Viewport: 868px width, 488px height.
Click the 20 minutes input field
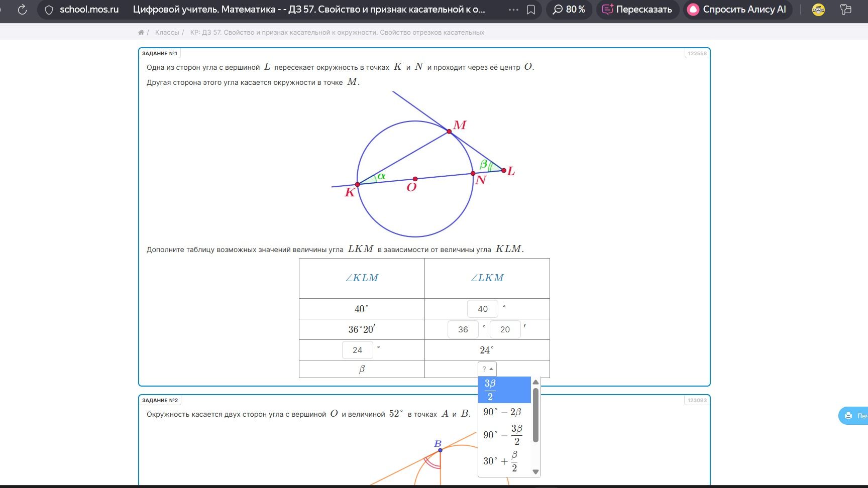505,329
